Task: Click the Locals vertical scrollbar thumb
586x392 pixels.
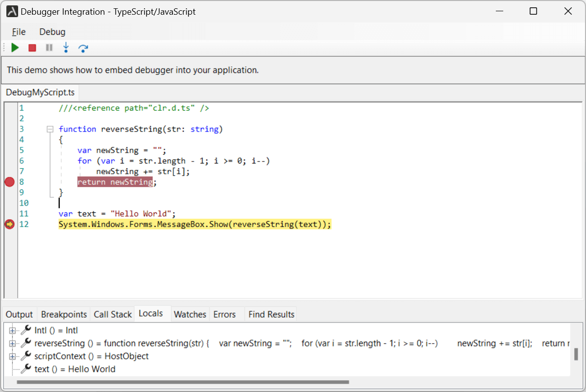Action: point(576,354)
